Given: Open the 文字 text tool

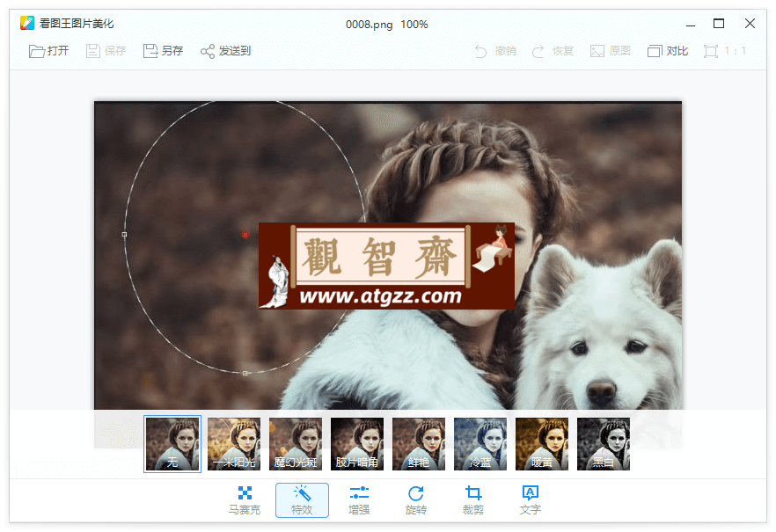Looking at the screenshot, I should point(530,500).
